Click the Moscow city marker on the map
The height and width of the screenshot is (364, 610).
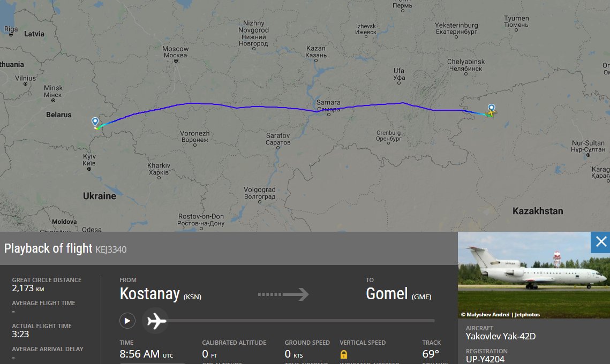pos(176,61)
